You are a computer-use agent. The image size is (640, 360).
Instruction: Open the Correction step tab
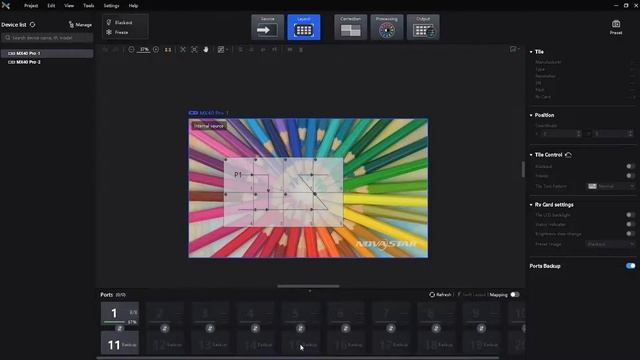[350, 27]
